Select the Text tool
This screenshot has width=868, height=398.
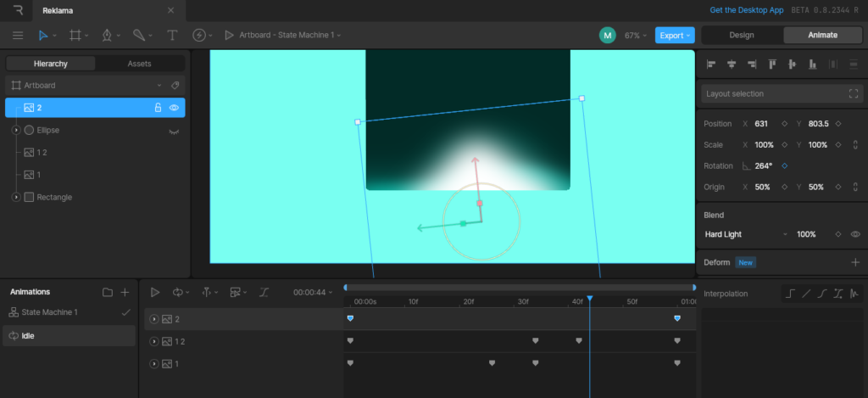(172, 36)
